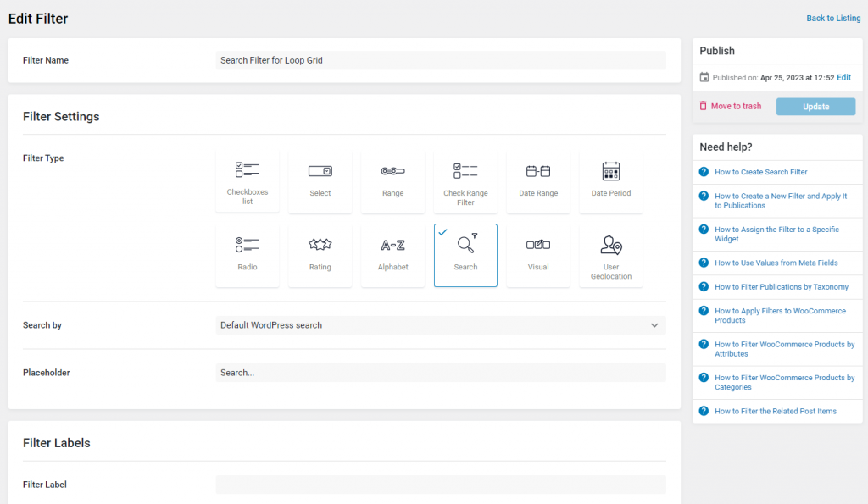Click the Placeholder label
Screen dimensions: 868x504
[46, 373]
